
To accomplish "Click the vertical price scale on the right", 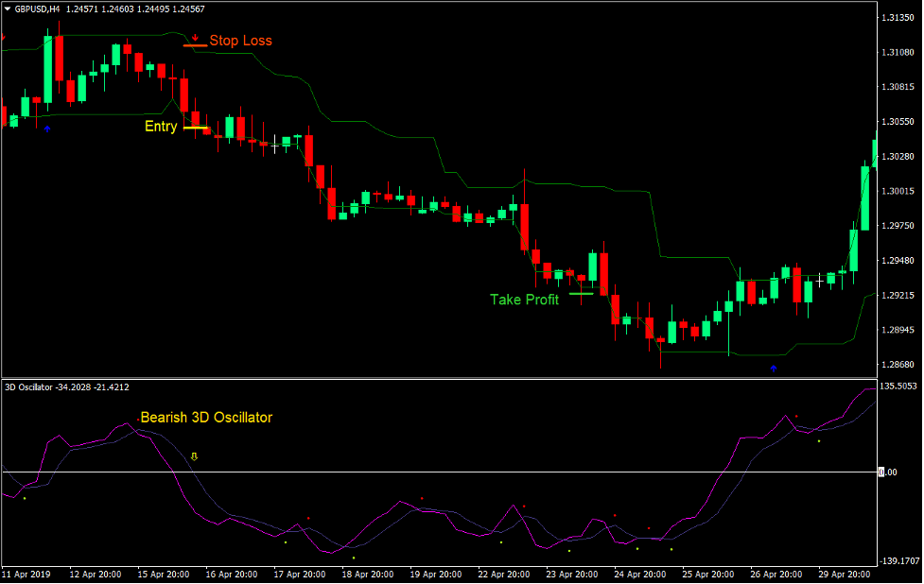I will (x=900, y=189).
